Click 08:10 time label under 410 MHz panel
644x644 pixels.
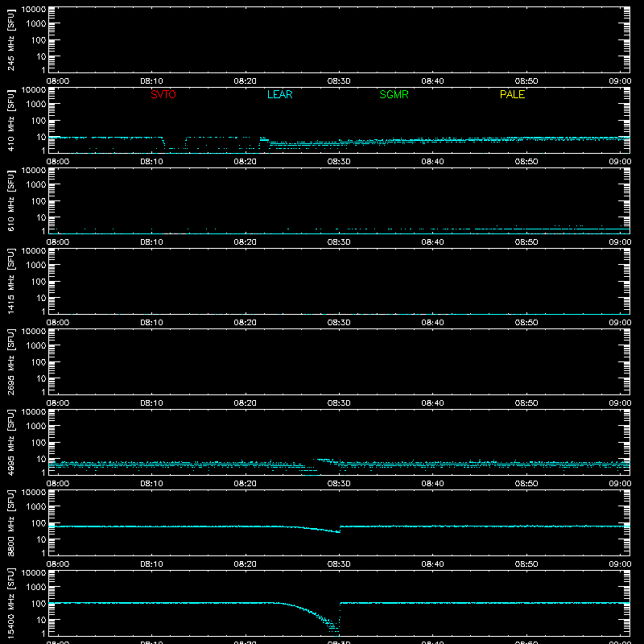pyautogui.click(x=151, y=162)
